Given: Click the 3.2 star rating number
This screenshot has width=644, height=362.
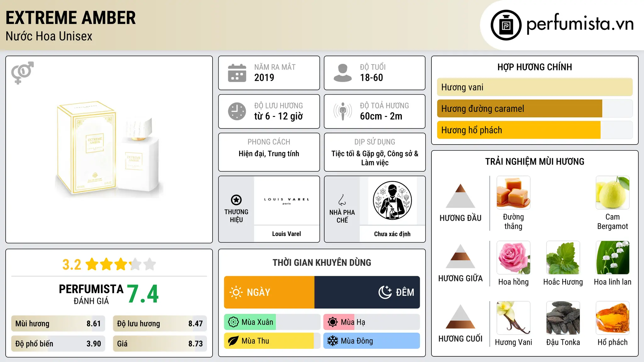Looking at the screenshot, I should 72,265.
